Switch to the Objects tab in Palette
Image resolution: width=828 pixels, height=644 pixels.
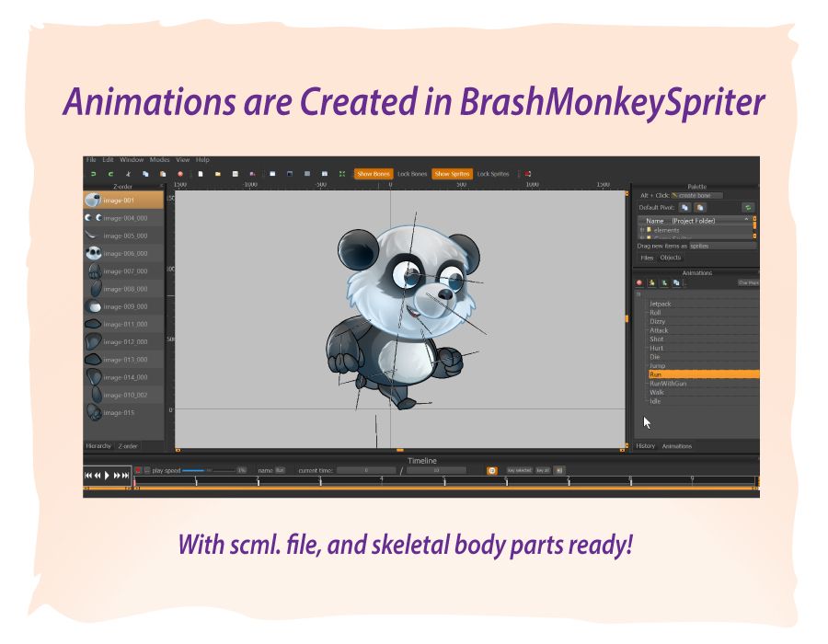(x=671, y=258)
